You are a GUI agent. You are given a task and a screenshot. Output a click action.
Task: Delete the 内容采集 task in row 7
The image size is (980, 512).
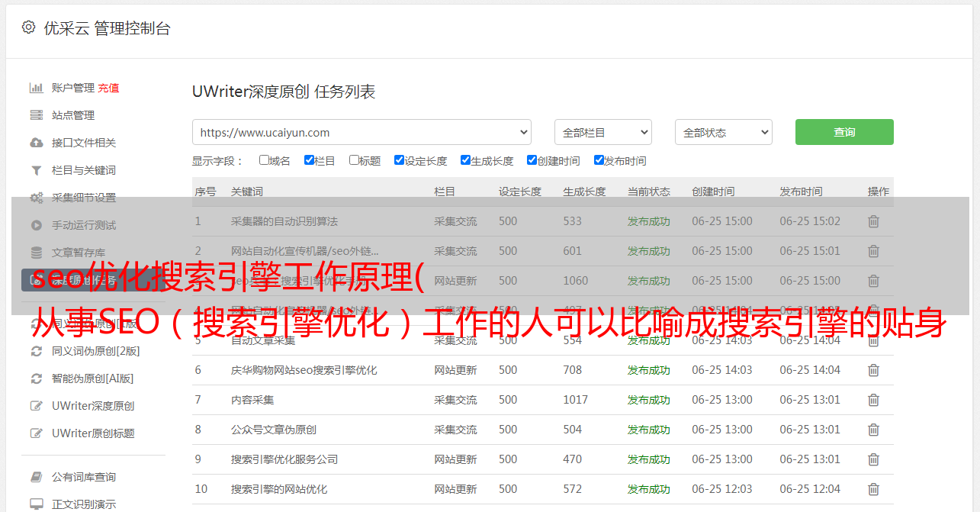click(873, 400)
